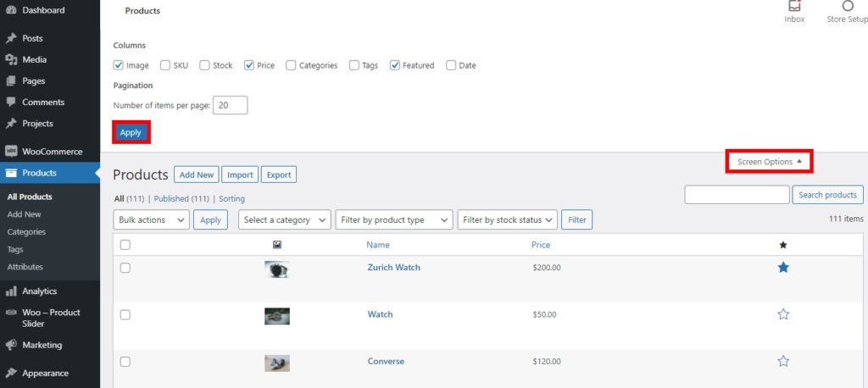This screenshot has height=388, width=868.
Task: Click the Filter button
Action: [x=576, y=219]
